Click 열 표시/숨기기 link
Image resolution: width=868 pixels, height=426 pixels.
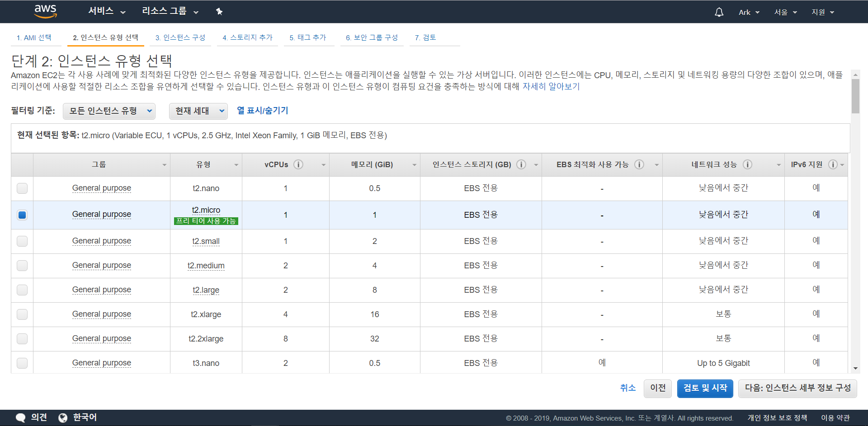pos(262,111)
